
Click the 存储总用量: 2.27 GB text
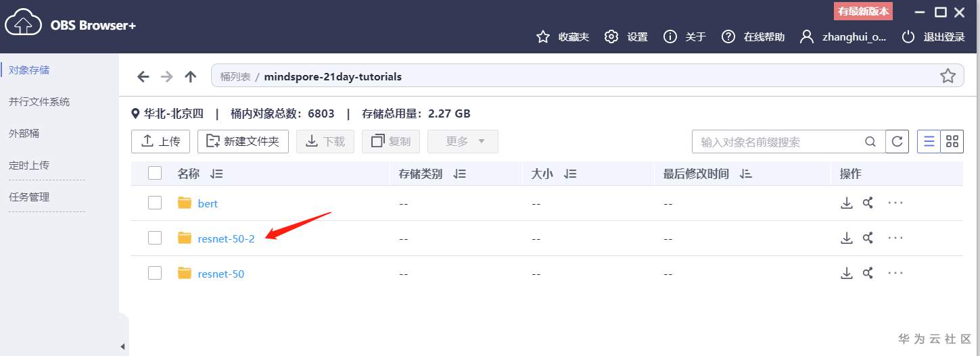[416, 113]
